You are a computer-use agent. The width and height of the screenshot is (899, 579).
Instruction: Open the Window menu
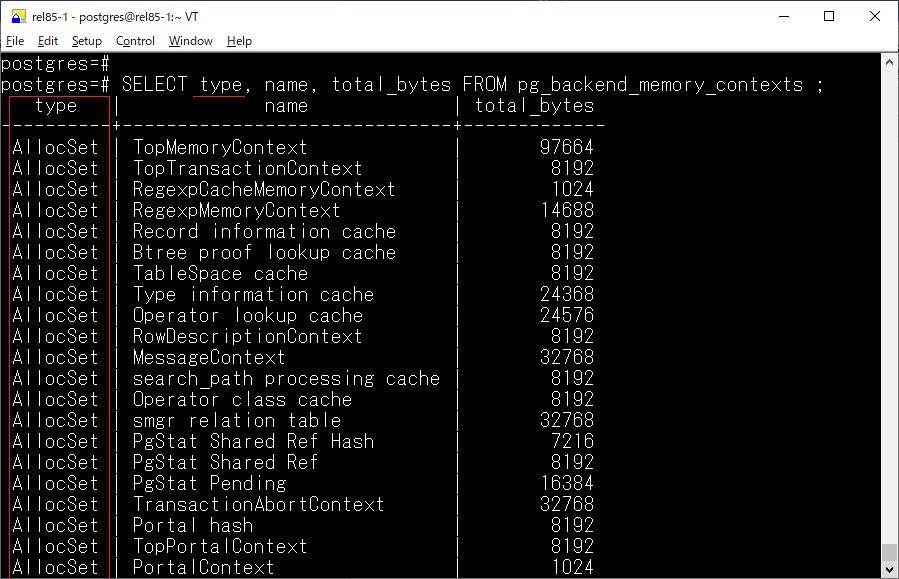tap(190, 41)
